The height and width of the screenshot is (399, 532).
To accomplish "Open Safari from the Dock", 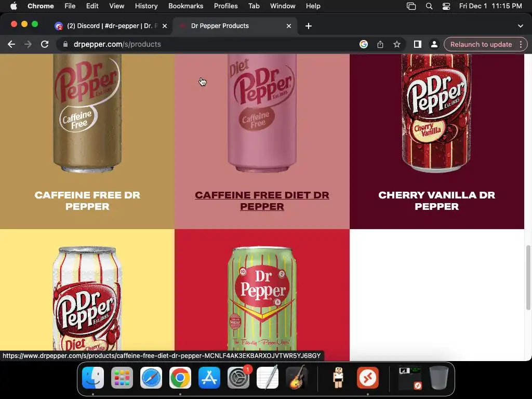I will tap(151, 378).
